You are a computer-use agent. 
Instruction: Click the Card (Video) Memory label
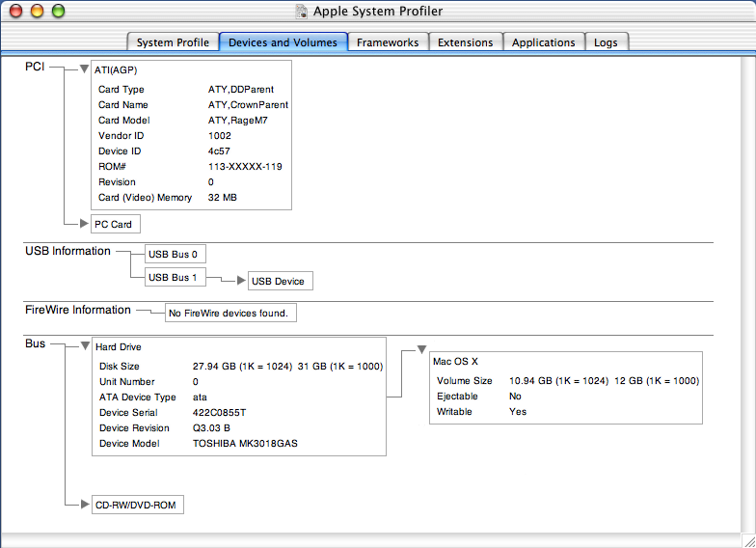coord(145,197)
